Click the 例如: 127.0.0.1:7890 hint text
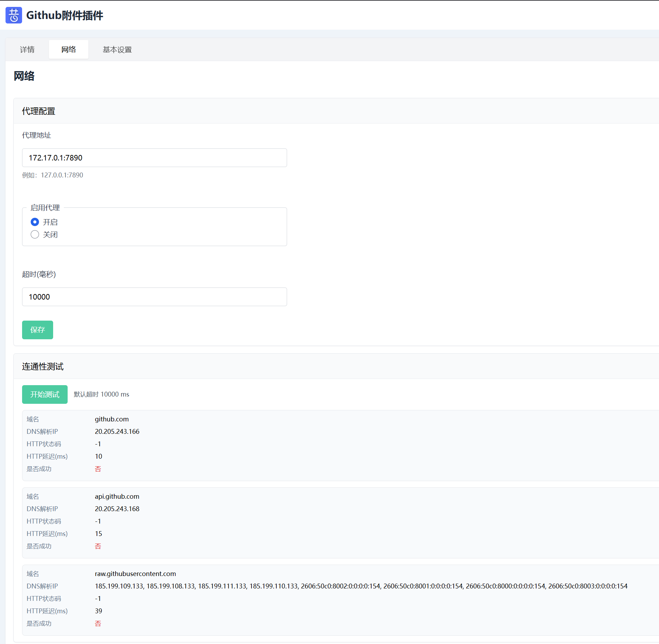 [52, 175]
